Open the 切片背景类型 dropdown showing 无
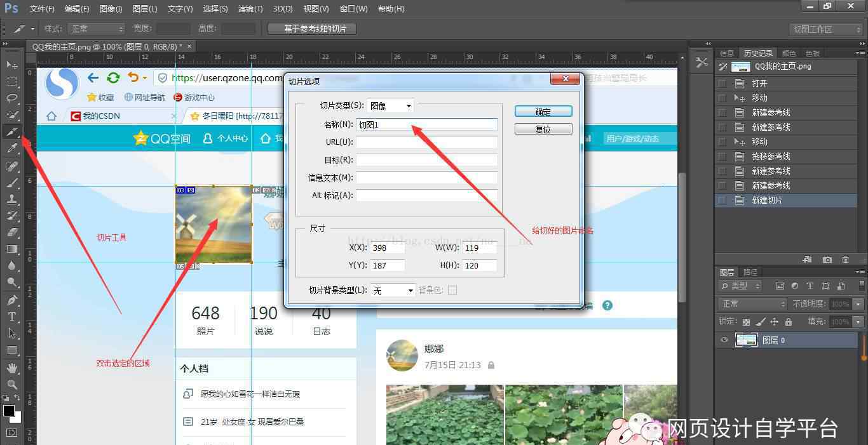The image size is (868, 445). [393, 290]
